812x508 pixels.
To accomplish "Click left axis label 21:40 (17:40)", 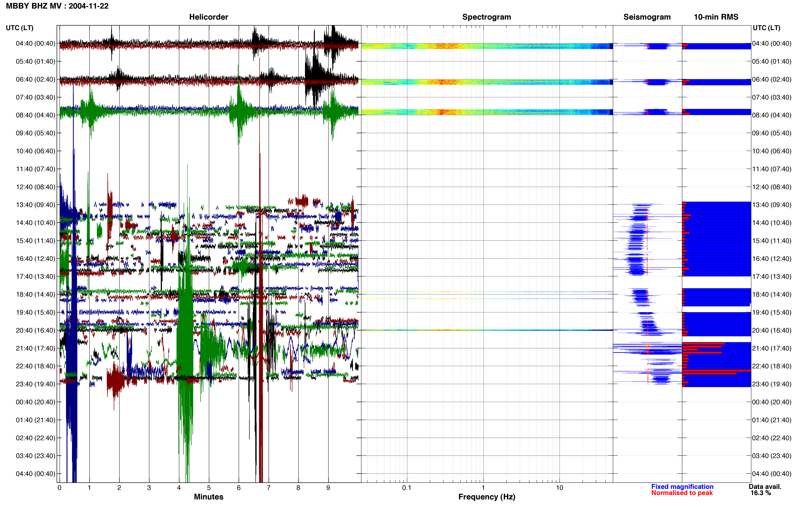I will pyautogui.click(x=36, y=348).
